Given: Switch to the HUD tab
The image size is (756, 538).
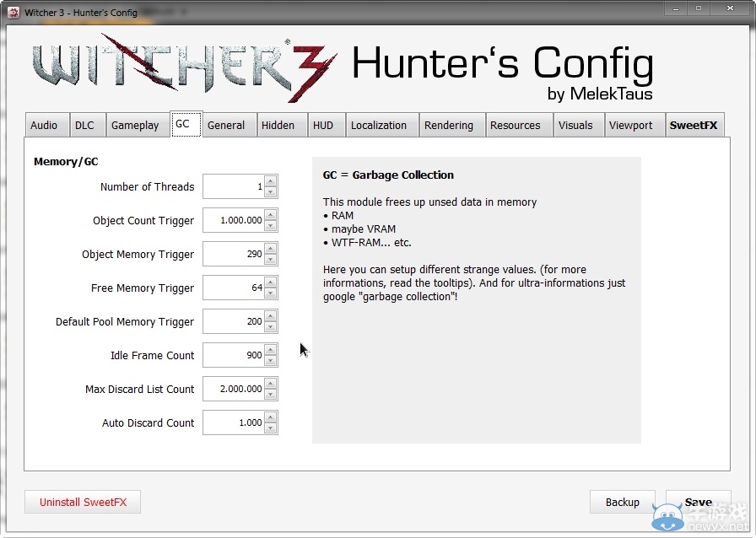Looking at the screenshot, I should point(327,126).
